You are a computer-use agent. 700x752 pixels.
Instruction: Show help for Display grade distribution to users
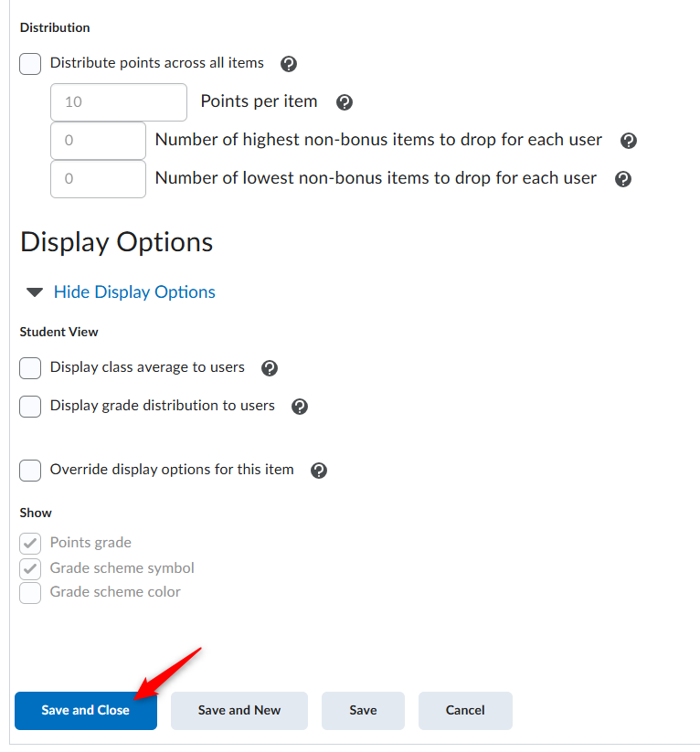pos(300,407)
